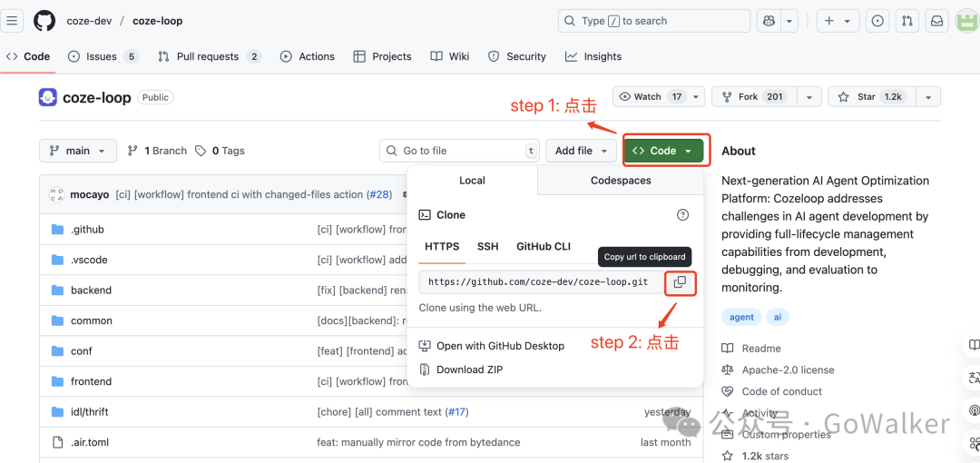Screen dimensions: 980x463
Task: Select the Codespaces tab in popup
Action: [621, 180]
